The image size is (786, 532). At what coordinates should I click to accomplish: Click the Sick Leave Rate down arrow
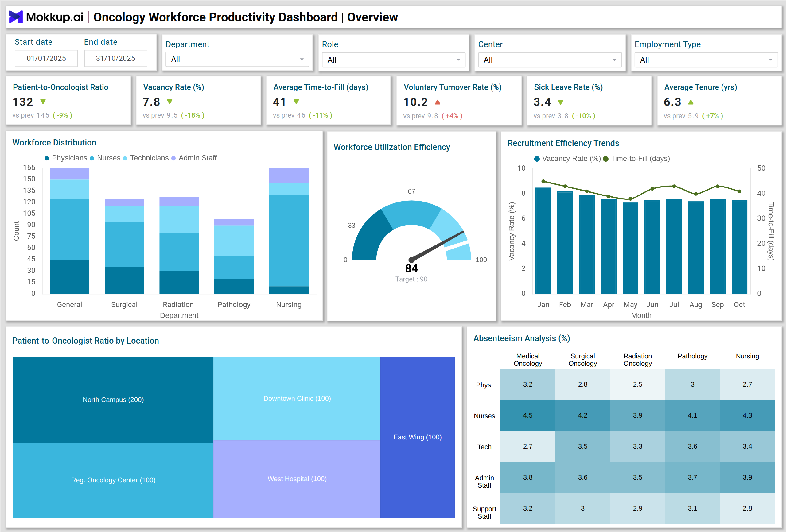(x=560, y=102)
